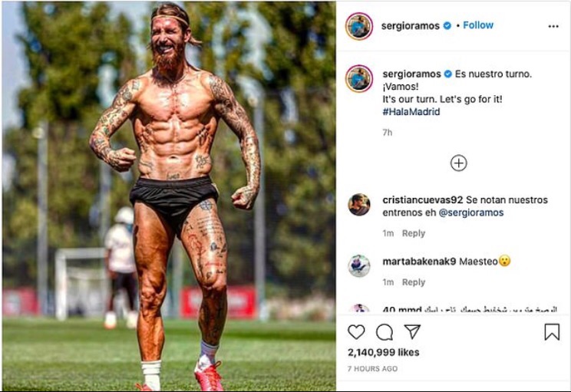Click the @sergioramos mention in the comment
Viewport: 571px width, 392px height.
(471, 212)
